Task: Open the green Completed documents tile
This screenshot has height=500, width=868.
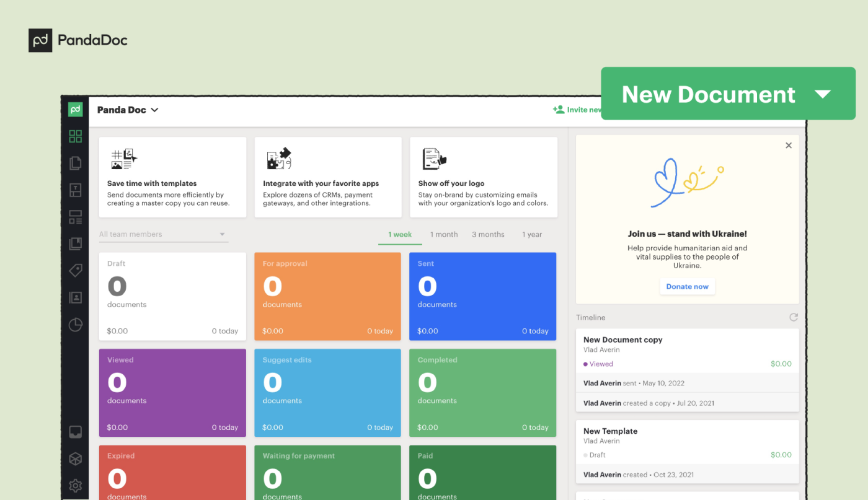Action: coord(483,393)
